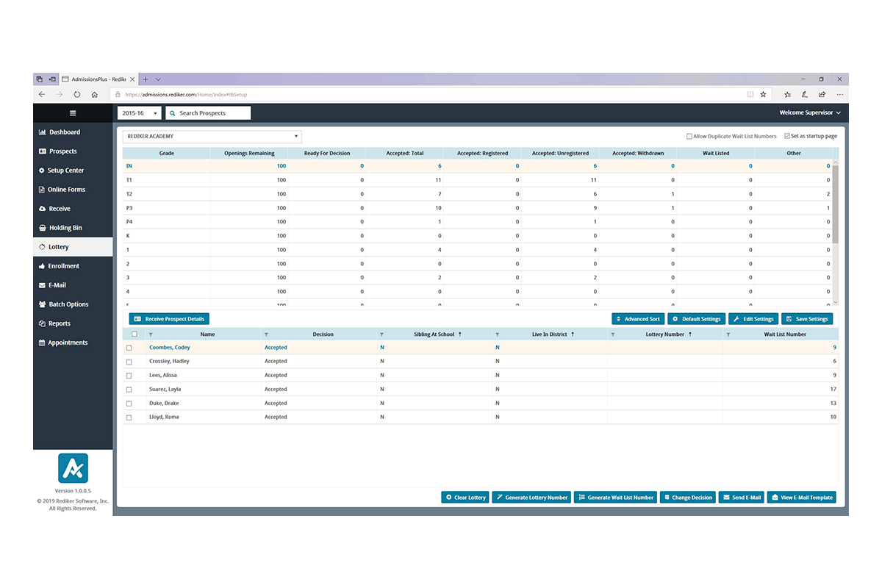Image resolution: width=882 pixels, height=588 pixels.
Task: Click the Receive Prospect Details button
Action: [x=169, y=319]
